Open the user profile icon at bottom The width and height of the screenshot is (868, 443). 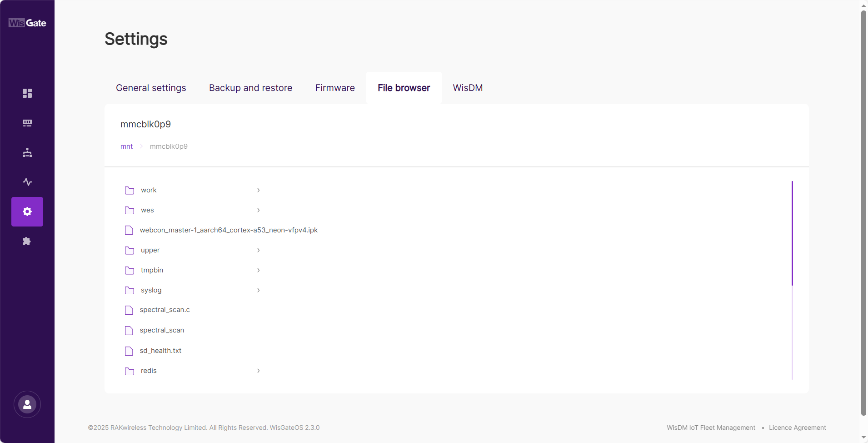27,404
